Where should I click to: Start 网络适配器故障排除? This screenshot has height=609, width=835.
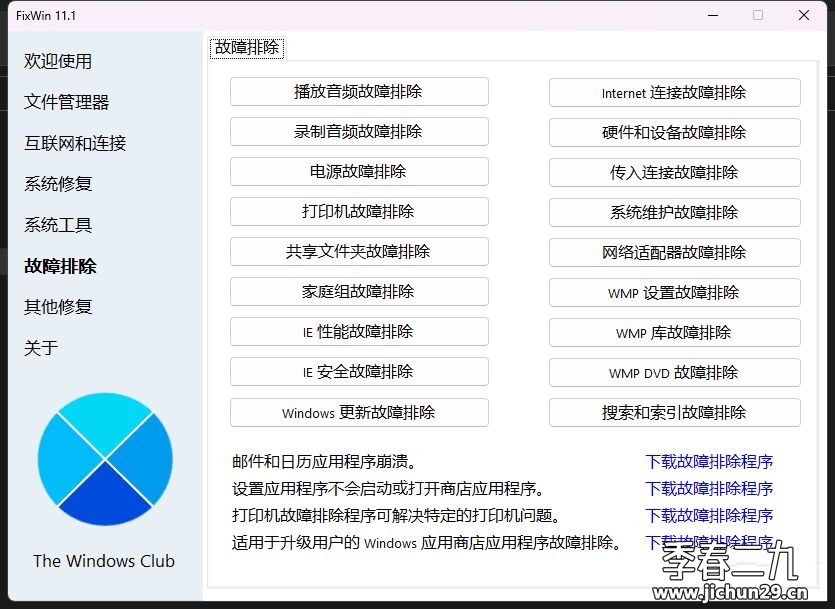click(x=675, y=252)
